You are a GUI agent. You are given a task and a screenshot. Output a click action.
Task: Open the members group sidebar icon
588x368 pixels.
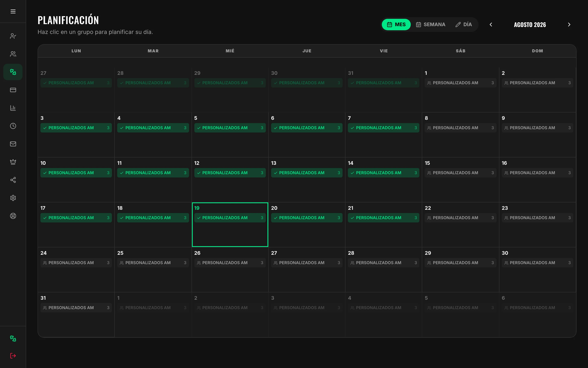pyautogui.click(x=13, y=54)
